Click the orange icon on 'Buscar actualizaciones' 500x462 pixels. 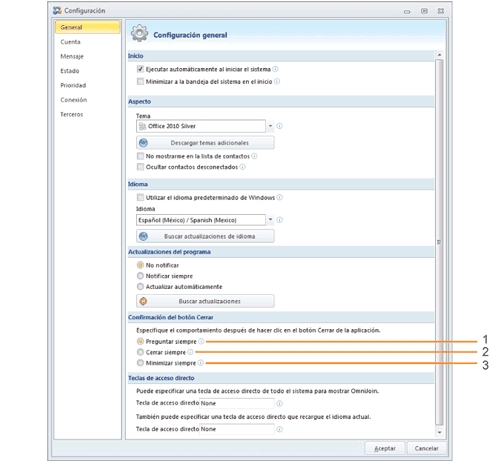(x=143, y=301)
